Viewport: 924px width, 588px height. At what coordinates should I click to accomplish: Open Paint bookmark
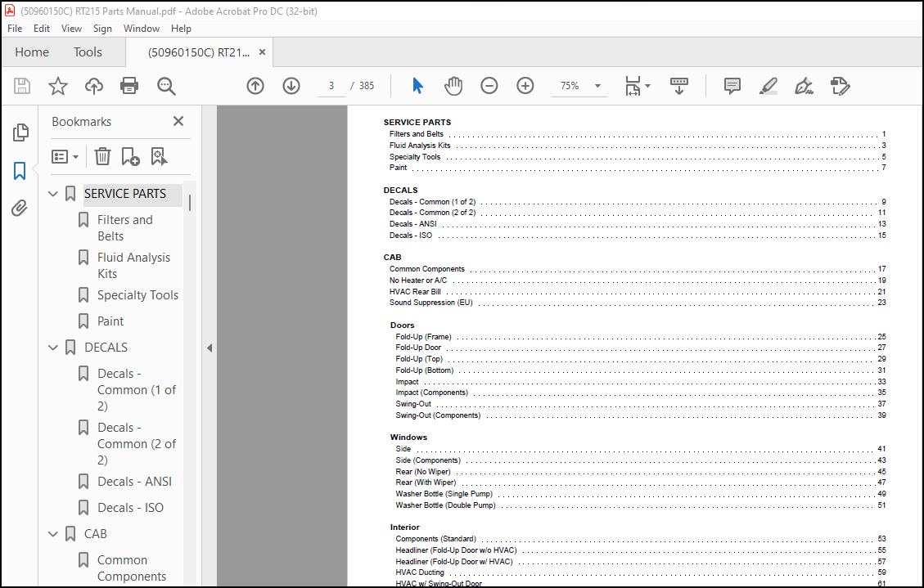tap(110, 321)
